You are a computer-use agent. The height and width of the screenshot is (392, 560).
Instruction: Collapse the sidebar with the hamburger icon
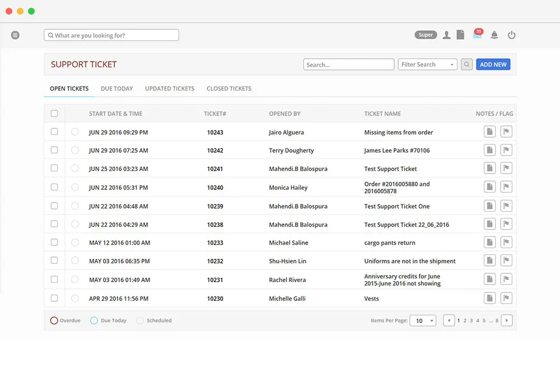pyautogui.click(x=15, y=35)
